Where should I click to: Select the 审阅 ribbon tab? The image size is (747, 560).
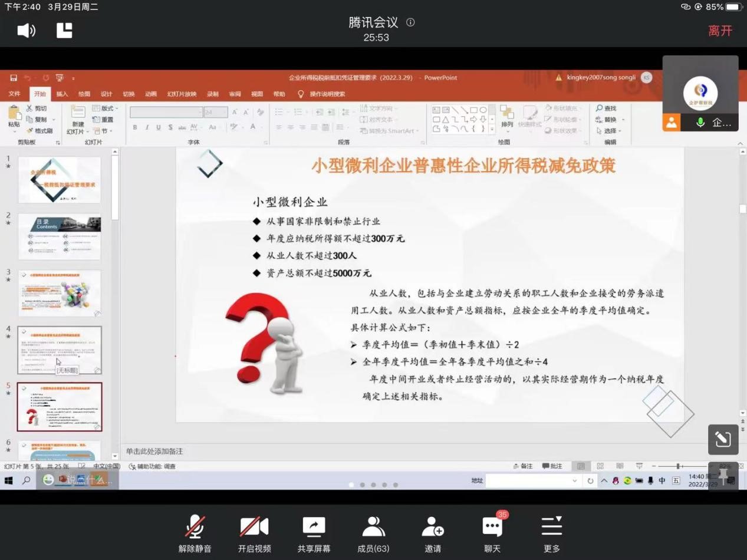click(x=235, y=94)
